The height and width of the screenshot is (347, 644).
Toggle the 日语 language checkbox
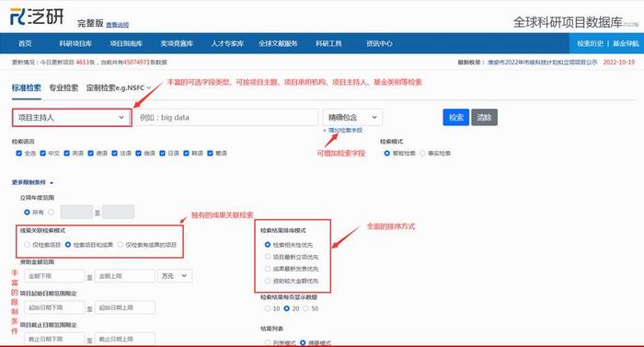(x=162, y=153)
